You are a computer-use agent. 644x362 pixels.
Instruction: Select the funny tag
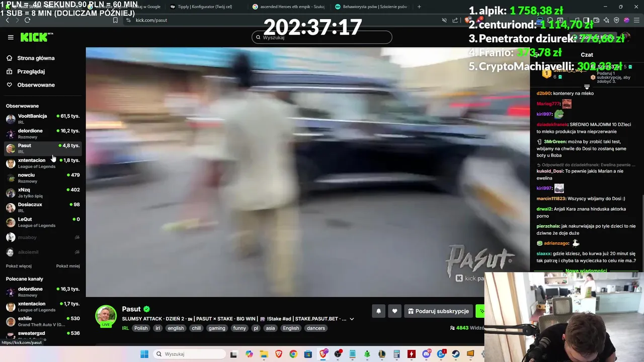point(239,328)
